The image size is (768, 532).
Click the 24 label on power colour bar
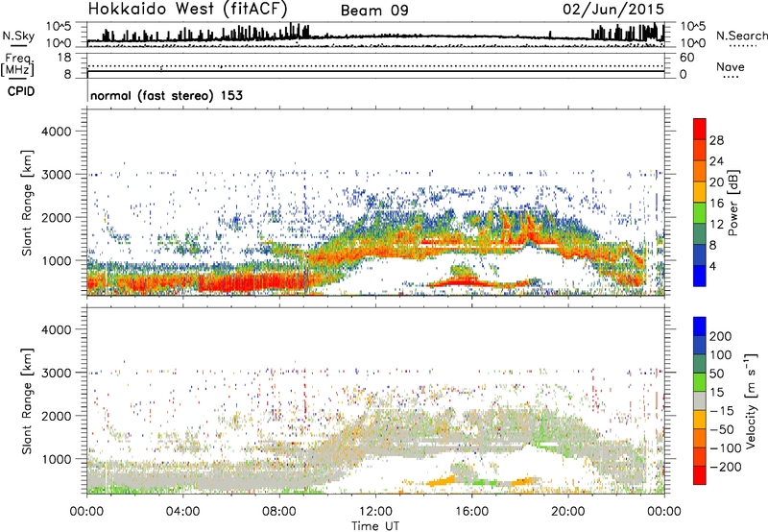[716, 161]
